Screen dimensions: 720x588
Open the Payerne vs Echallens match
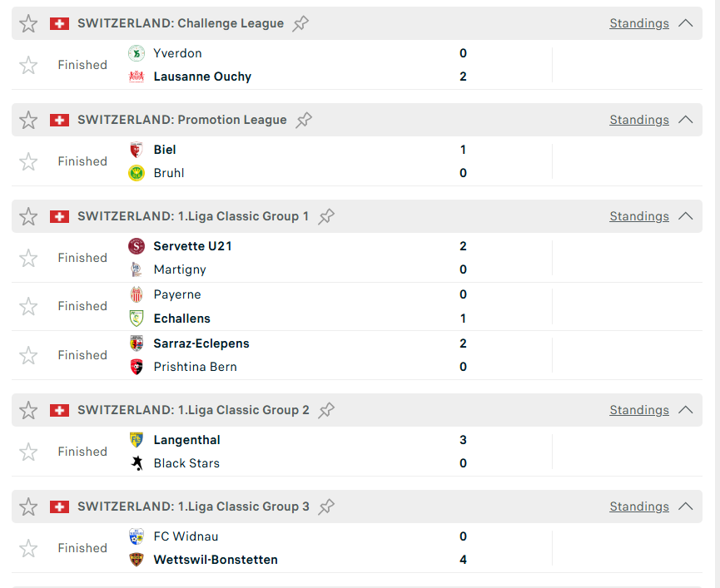(333, 307)
